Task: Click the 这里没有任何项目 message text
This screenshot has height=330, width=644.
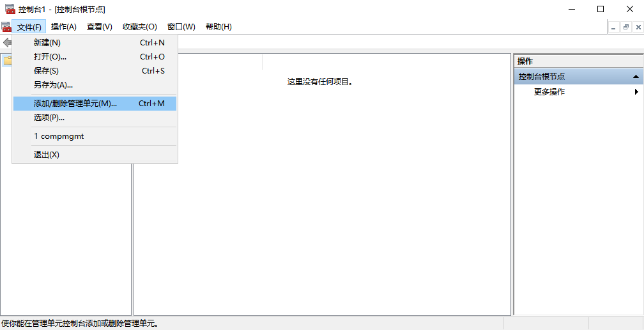Action: [x=320, y=82]
